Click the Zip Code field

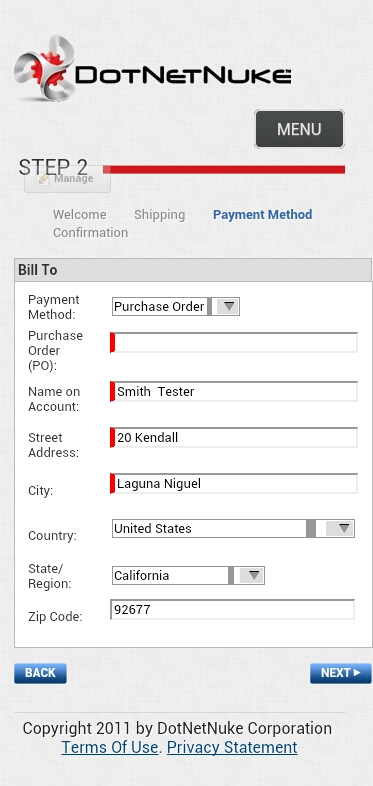[233, 610]
